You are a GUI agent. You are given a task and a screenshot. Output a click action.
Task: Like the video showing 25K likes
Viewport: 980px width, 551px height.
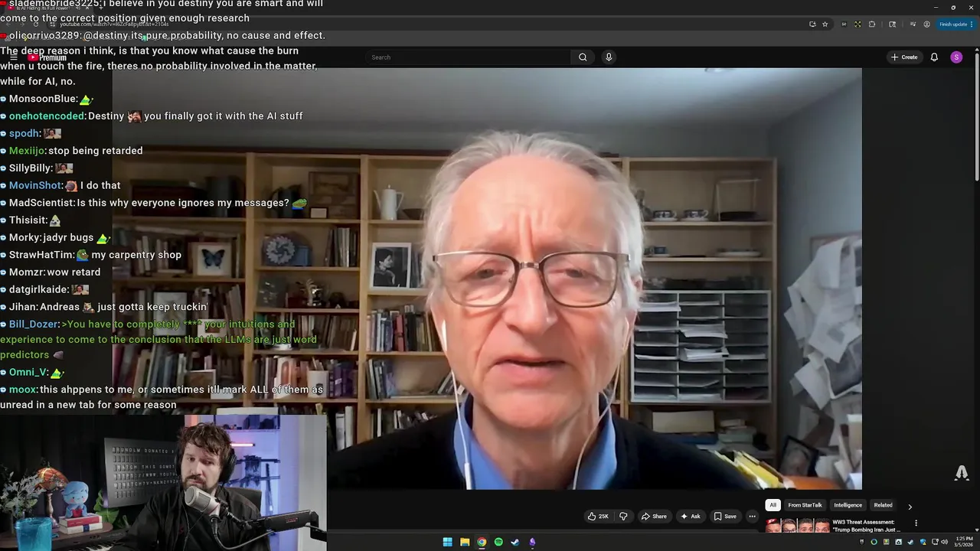[597, 517]
